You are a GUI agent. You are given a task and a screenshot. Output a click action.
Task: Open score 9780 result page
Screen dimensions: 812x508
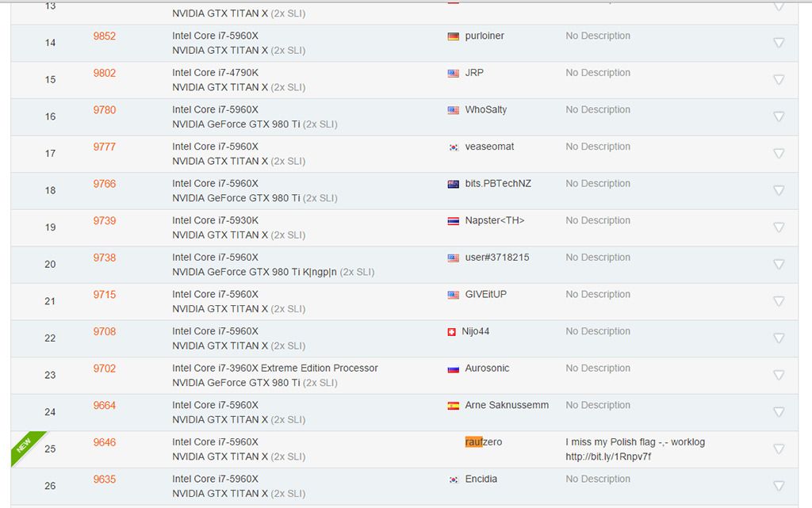click(x=105, y=109)
